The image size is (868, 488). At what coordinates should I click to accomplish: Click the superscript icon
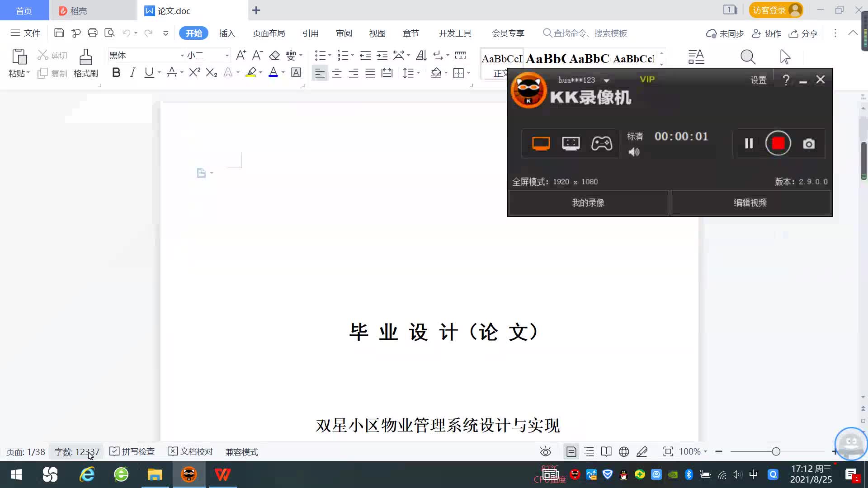(194, 73)
